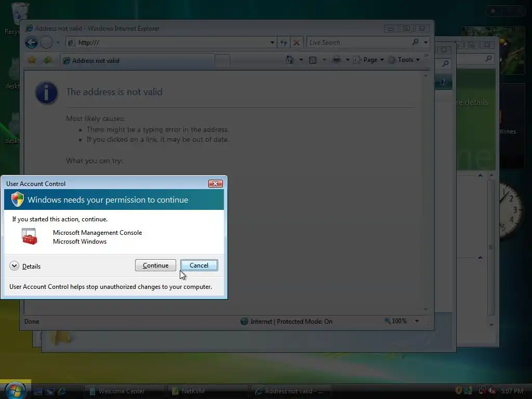Click the search magnifier in Welcome Center window

coord(488,58)
